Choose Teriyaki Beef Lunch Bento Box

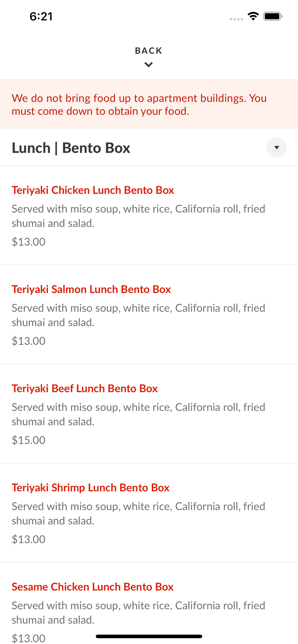[84, 388]
